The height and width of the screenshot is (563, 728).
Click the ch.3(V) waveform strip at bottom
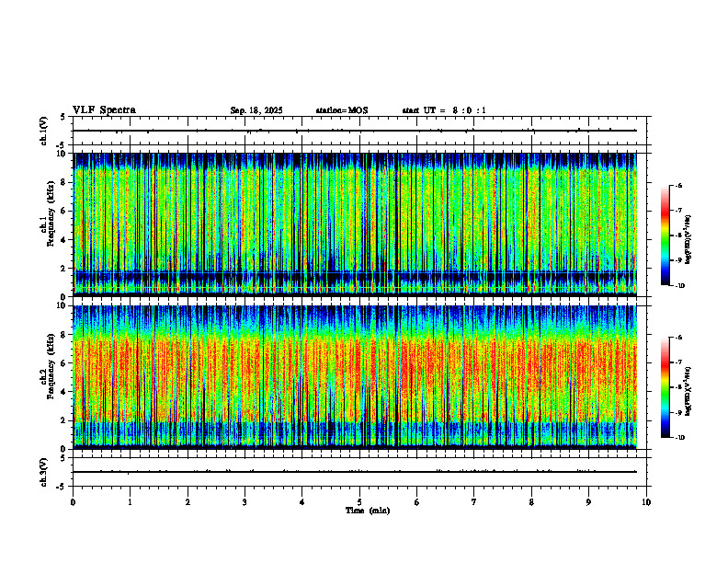coord(359,472)
